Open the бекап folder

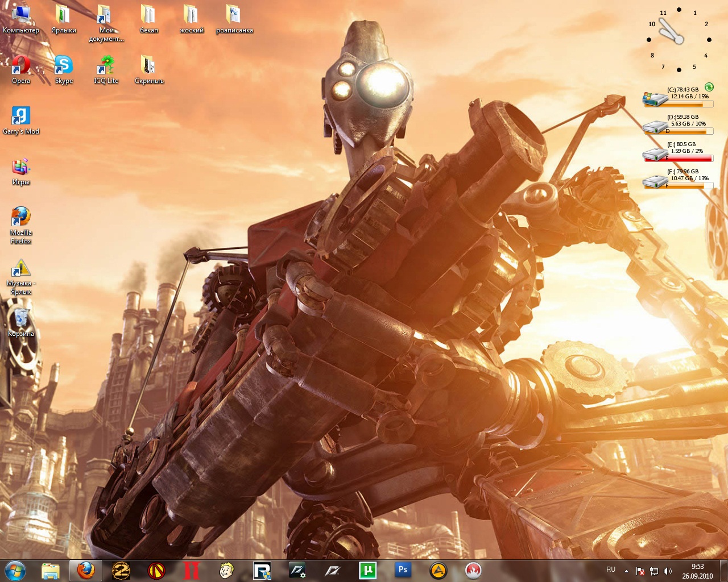pos(149,19)
